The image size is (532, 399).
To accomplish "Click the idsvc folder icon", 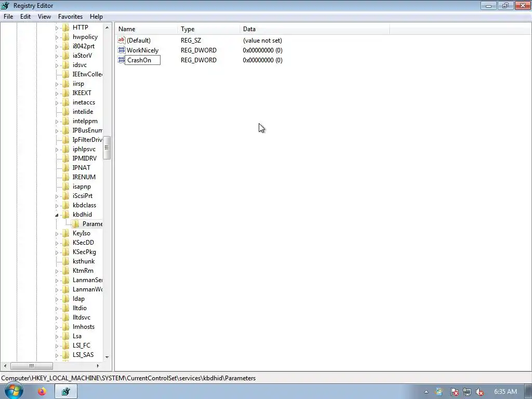I will pos(66,65).
